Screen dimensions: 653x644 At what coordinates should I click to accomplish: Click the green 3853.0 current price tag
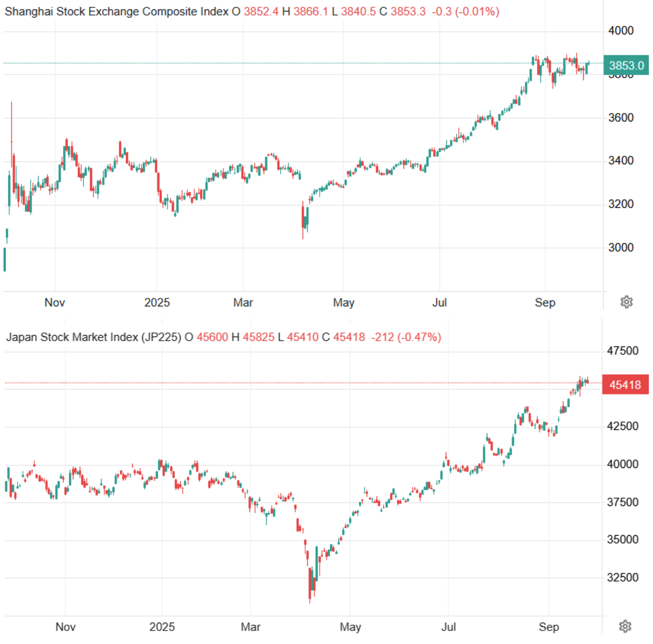click(x=626, y=66)
